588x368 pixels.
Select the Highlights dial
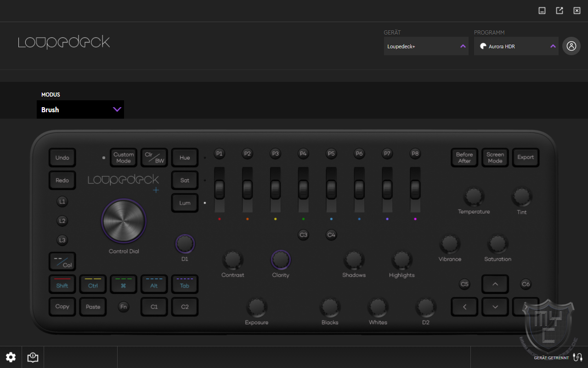[402, 260]
